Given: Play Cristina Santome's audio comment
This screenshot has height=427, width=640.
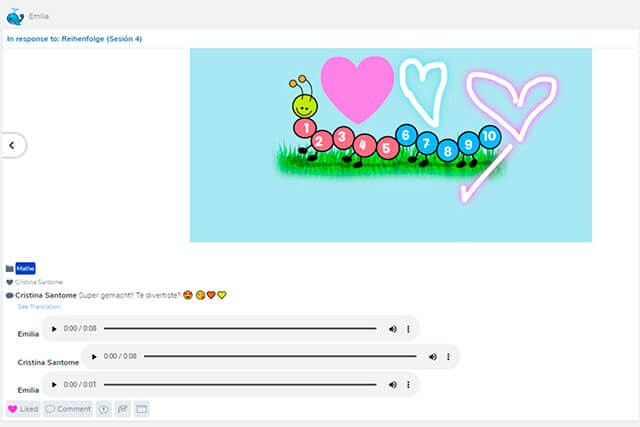Looking at the screenshot, I should click(94, 356).
